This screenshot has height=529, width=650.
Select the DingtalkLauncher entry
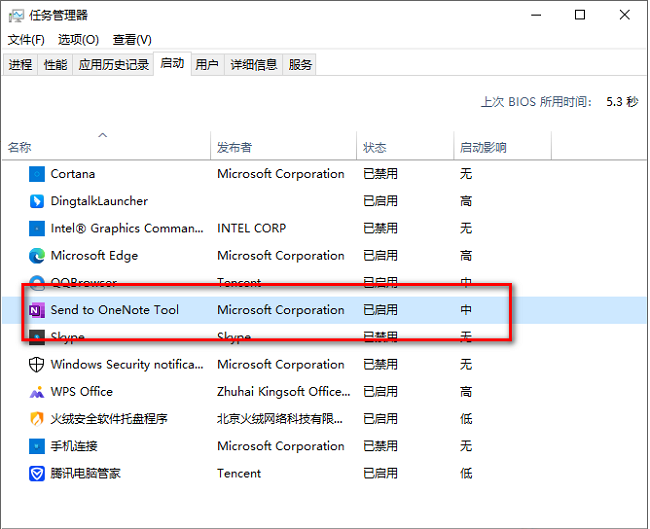[99, 201]
